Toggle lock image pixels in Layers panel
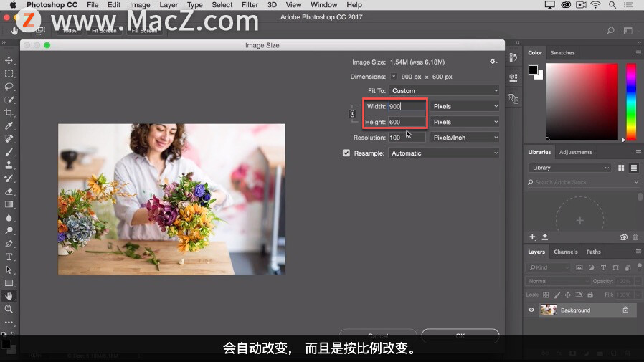644x362 pixels. tap(557, 295)
